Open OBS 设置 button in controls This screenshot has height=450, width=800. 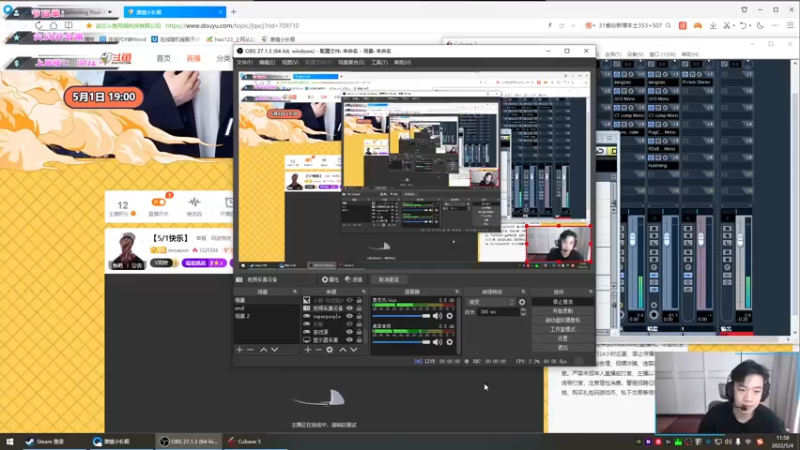(563, 338)
